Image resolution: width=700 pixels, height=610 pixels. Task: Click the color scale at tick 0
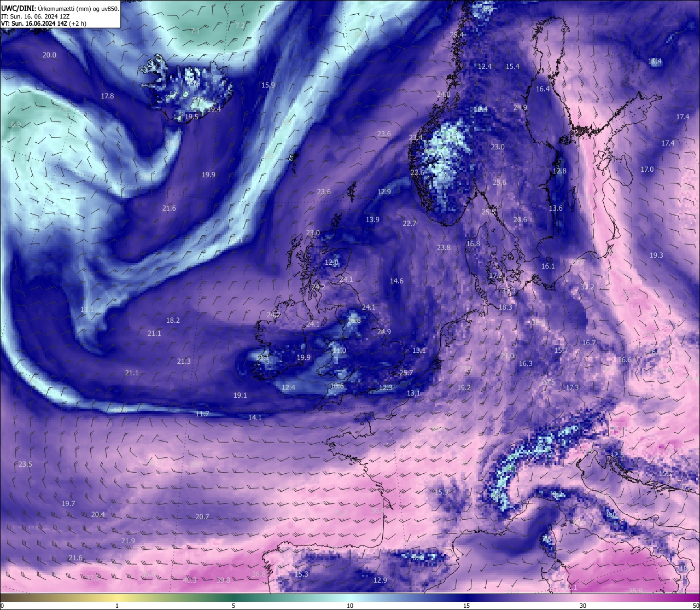[x=2, y=606]
